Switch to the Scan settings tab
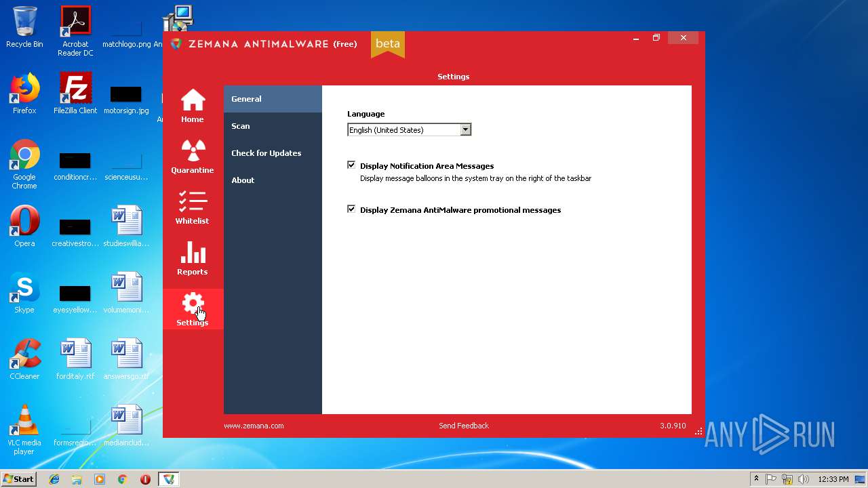 (273, 126)
